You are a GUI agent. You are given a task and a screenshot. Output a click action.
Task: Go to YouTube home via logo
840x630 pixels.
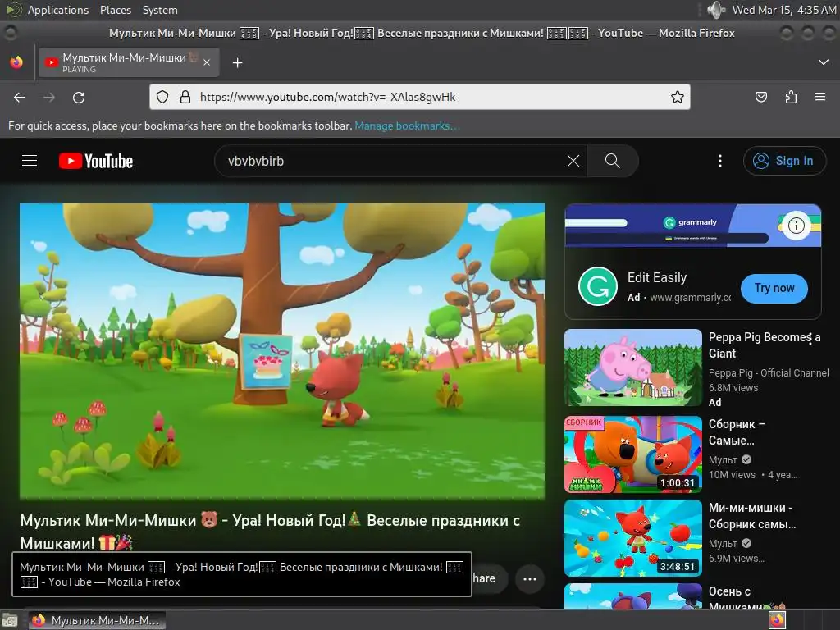pyautogui.click(x=96, y=161)
